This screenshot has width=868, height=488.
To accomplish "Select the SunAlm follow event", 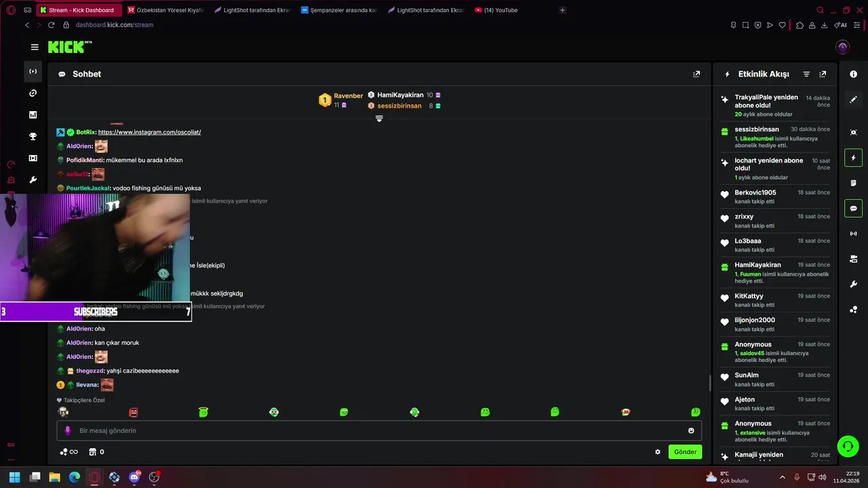I will 775,380.
